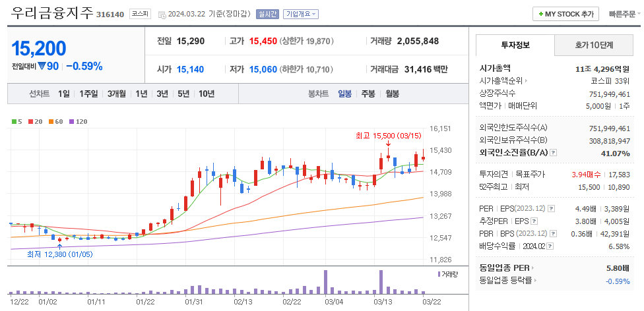The image size is (644, 311).
Task: Click the 시가 value 15,140
Action: (x=190, y=69)
